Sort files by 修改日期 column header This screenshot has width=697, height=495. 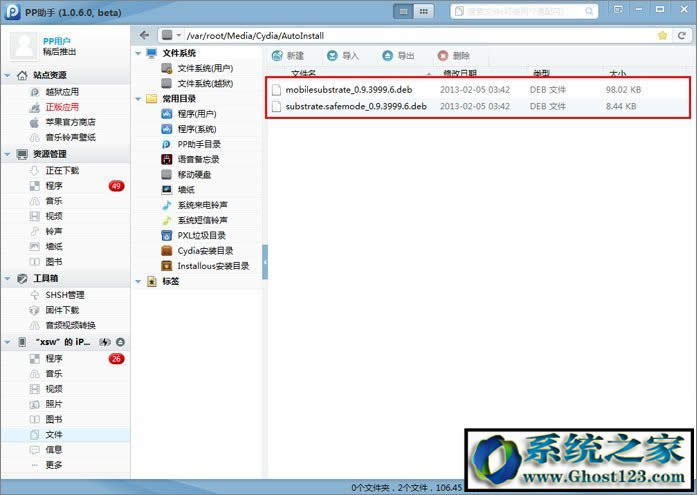coord(460,74)
